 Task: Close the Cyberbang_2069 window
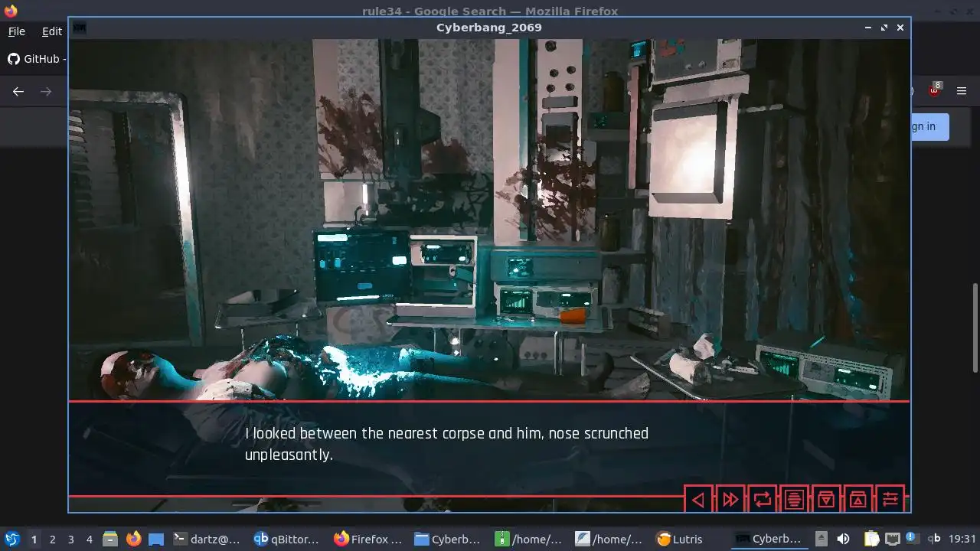[900, 28]
